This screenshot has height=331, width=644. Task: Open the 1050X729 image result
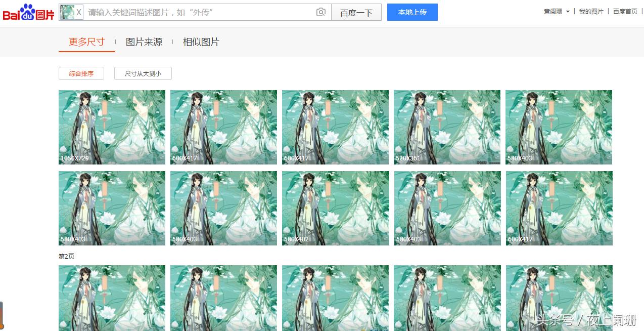tap(112, 127)
